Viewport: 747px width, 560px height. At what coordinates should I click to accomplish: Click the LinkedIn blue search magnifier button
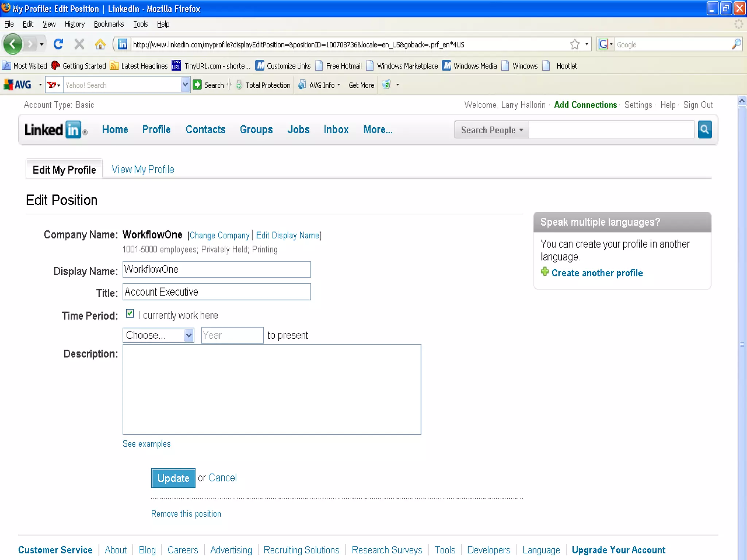[x=705, y=129]
